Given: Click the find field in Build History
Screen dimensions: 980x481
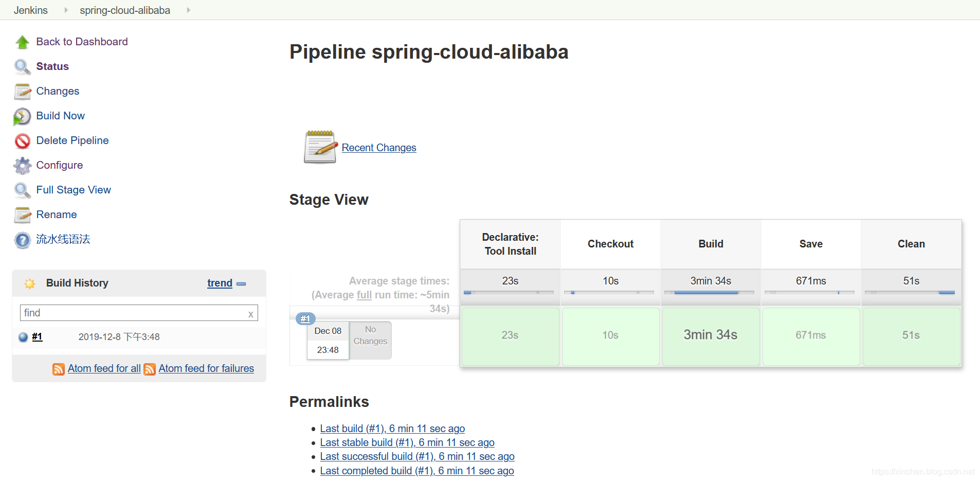Looking at the screenshot, I should pos(139,313).
